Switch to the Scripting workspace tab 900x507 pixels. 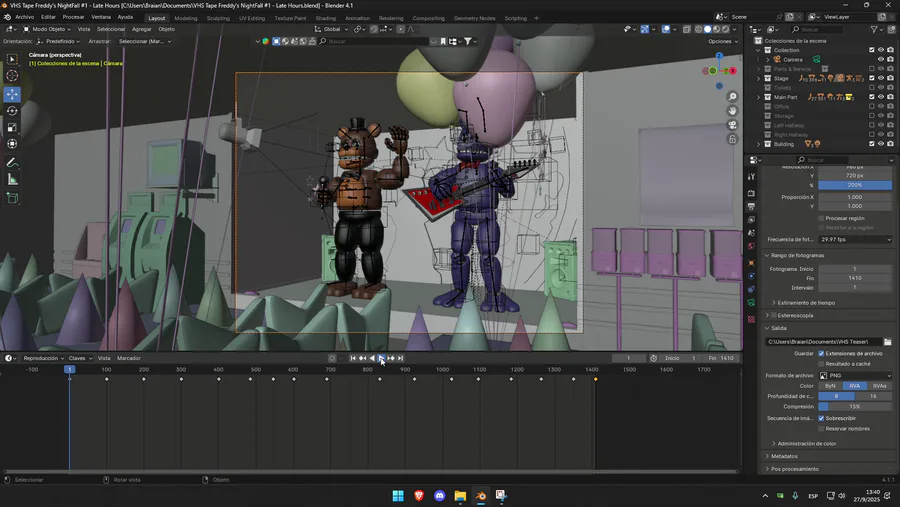coord(515,18)
